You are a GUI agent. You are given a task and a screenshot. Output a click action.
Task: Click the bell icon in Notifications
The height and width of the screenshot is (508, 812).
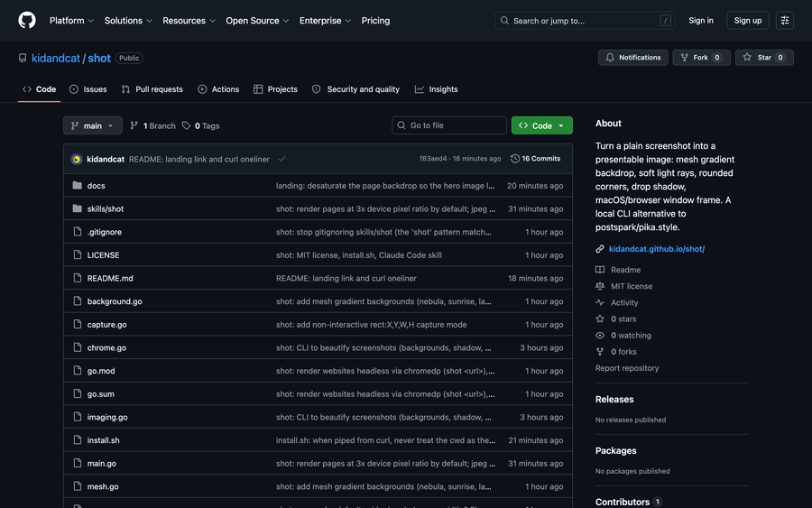point(610,58)
